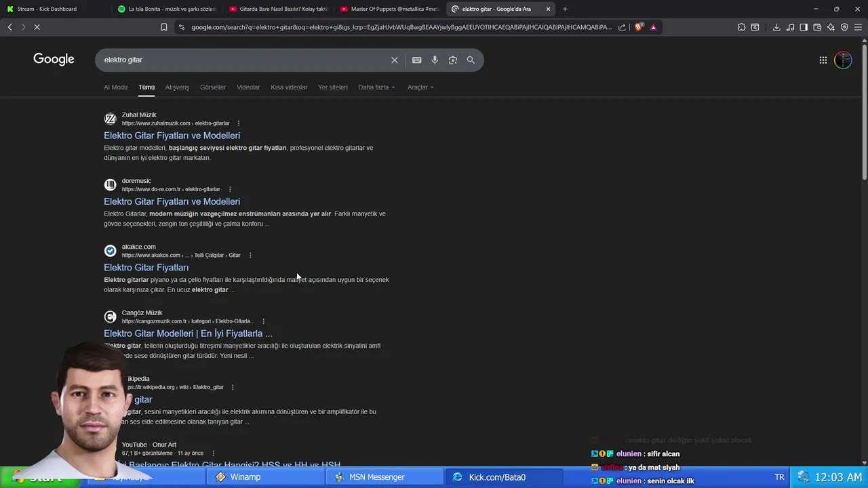The height and width of the screenshot is (488, 868).
Task: Select the Tümü results tab
Action: (146, 87)
